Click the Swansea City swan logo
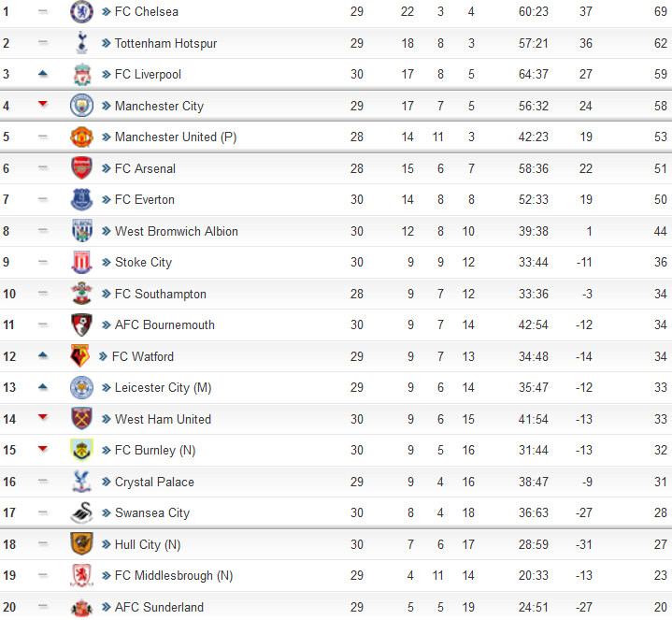The image size is (672, 620). tap(81, 512)
